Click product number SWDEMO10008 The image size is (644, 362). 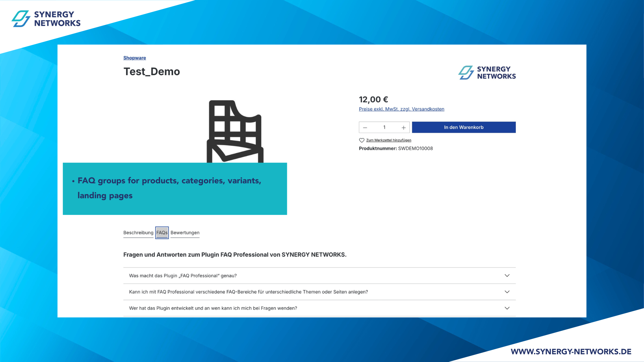tap(415, 148)
